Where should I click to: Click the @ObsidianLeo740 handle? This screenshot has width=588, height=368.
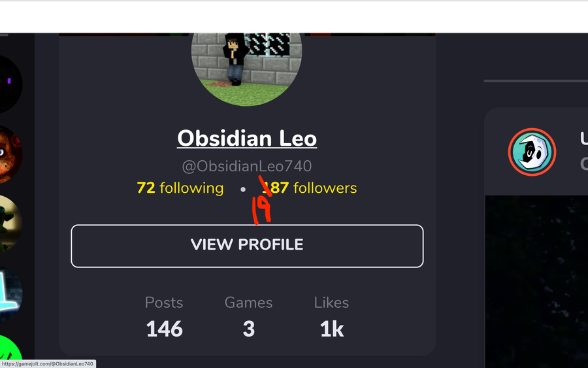pos(247,166)
